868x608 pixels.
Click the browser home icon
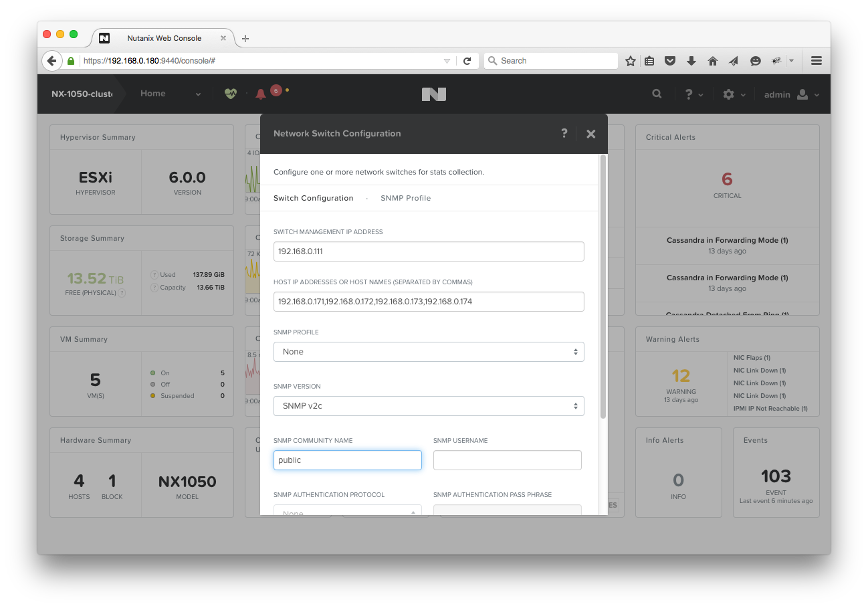(713, 61)
